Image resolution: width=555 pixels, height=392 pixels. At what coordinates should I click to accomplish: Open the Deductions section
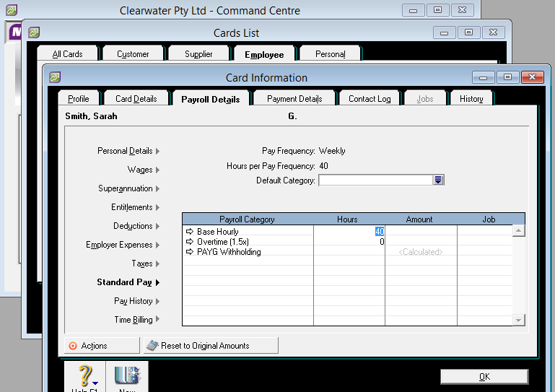tap(136, 226)
